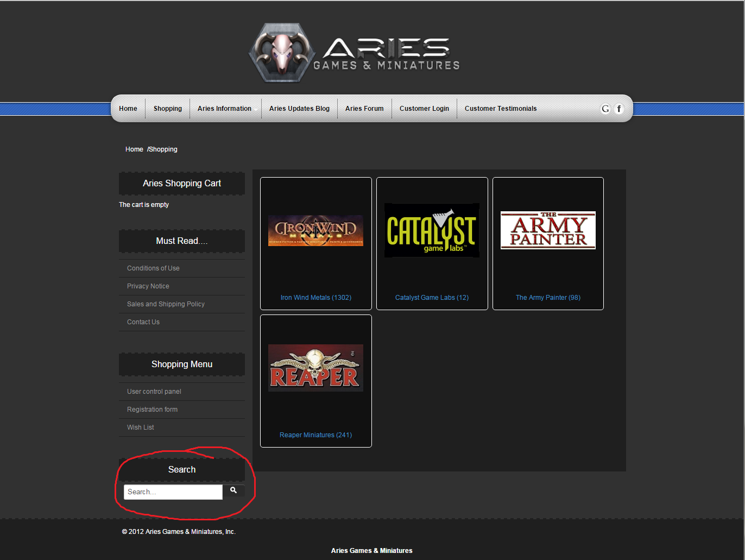The height and width of the screenshot is (560, 745).
Task: Click the Reaper logo thumbnail
Action: [x=315, y=368]
